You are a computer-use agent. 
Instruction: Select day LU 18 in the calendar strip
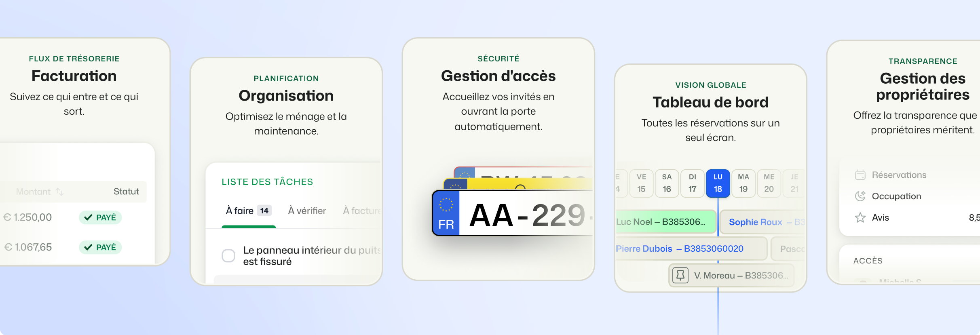point(718,183)
